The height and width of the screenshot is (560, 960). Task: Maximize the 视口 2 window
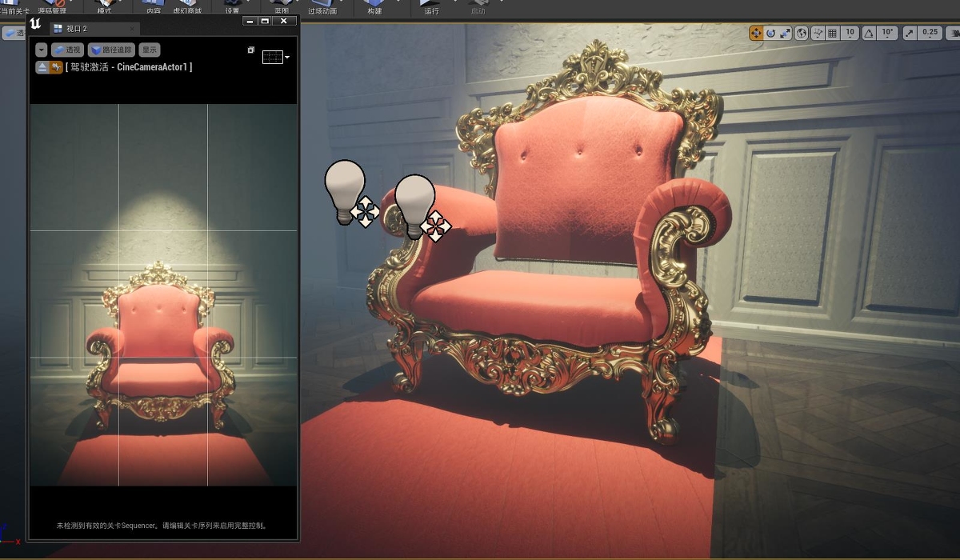265,22
